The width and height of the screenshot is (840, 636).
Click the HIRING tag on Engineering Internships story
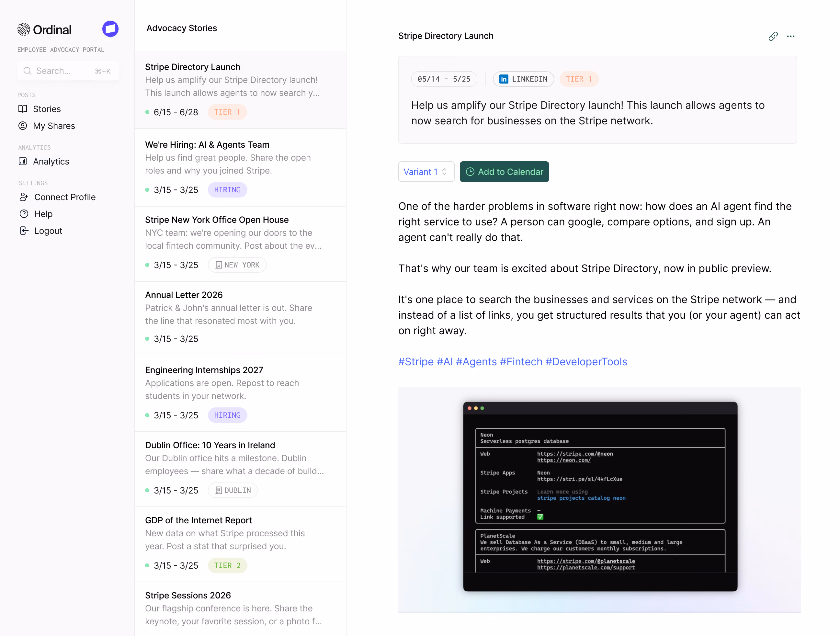[227, 415]
